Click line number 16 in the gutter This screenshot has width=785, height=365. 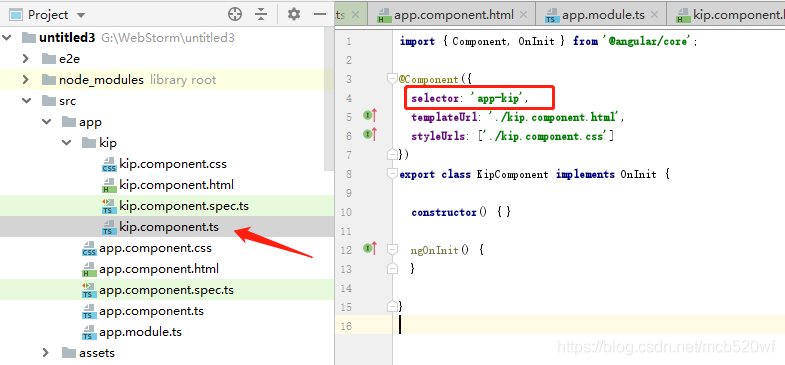tap(346, 326)
